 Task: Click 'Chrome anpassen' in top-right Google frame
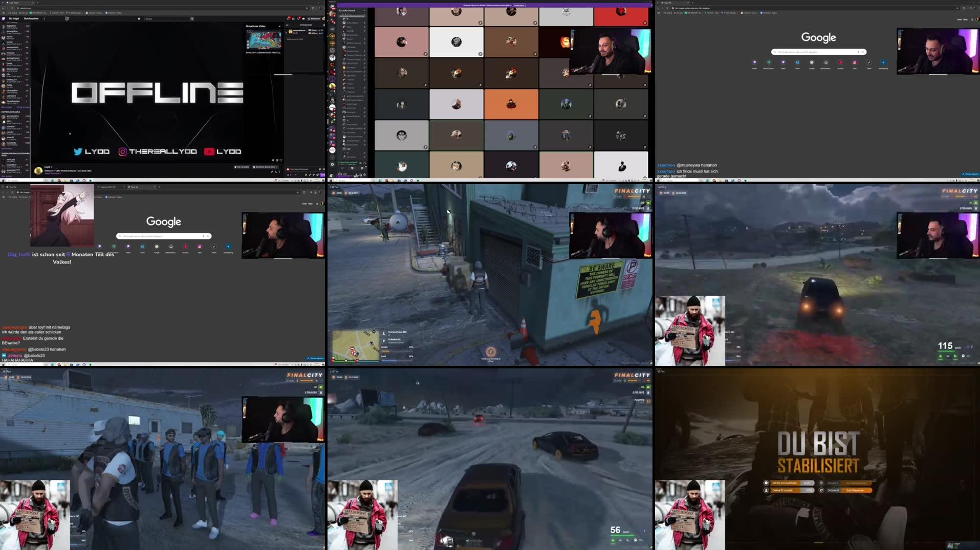[x=970, y=174]
